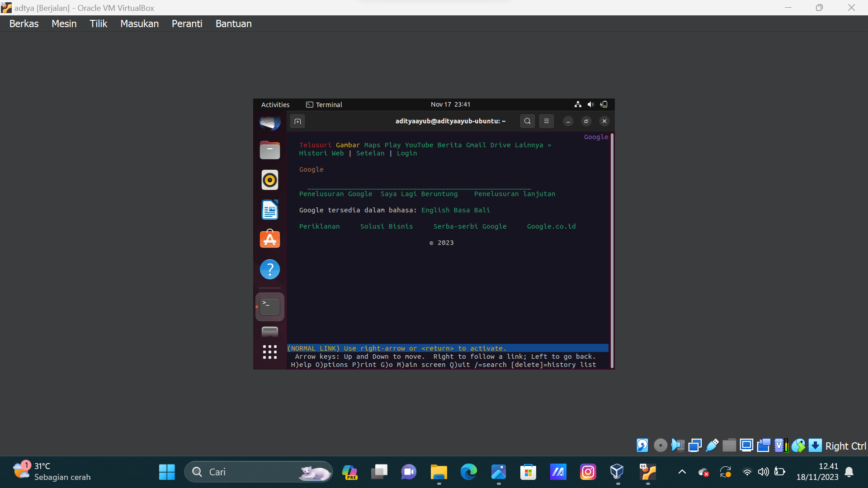Follow the YouTube link
Viewport: 868px width, 488px height.
click(x=419, y=145)
